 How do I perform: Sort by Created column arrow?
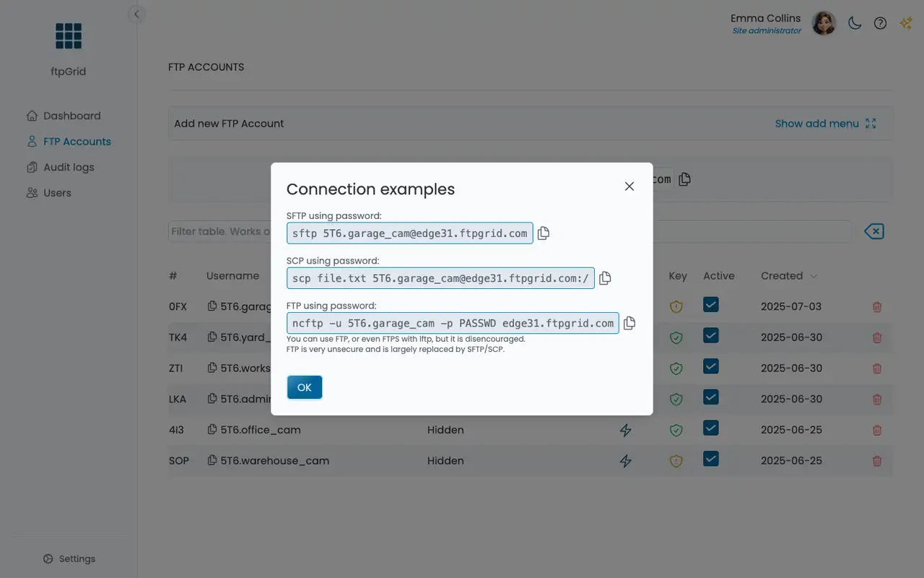[x=814, y=276]
